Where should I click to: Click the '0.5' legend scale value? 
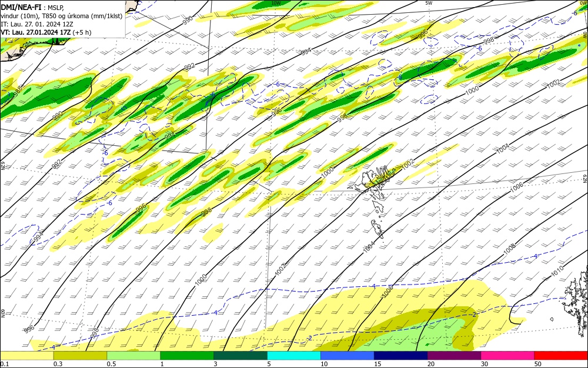(111, 364)
